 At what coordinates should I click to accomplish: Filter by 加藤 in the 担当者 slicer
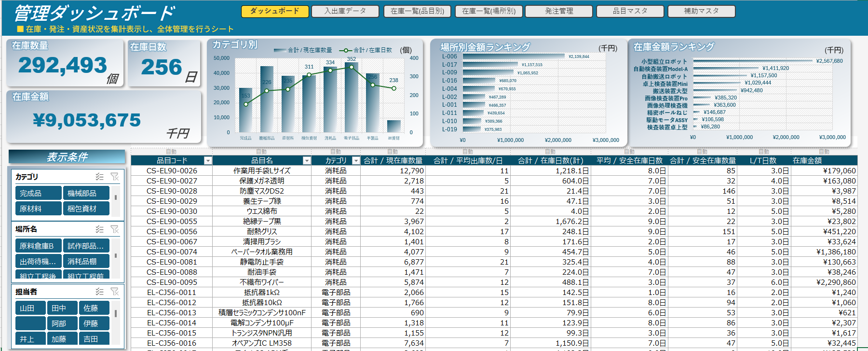pyautogui.click(x=63, y=338)
